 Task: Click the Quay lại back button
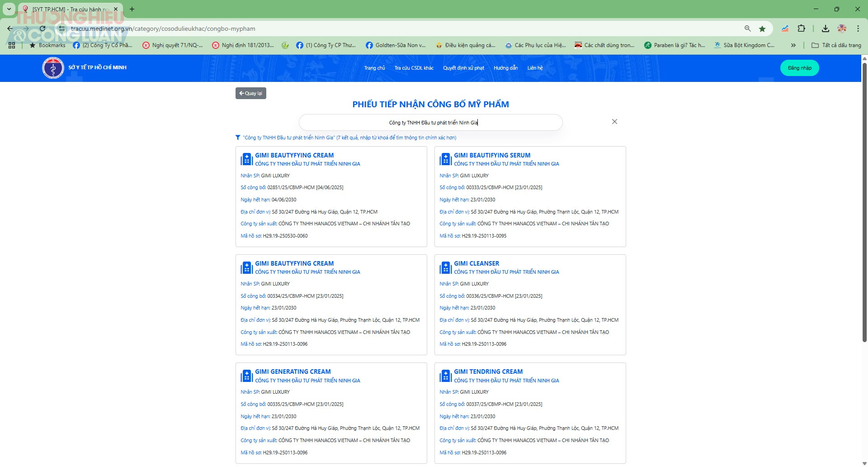click(250, 93)
